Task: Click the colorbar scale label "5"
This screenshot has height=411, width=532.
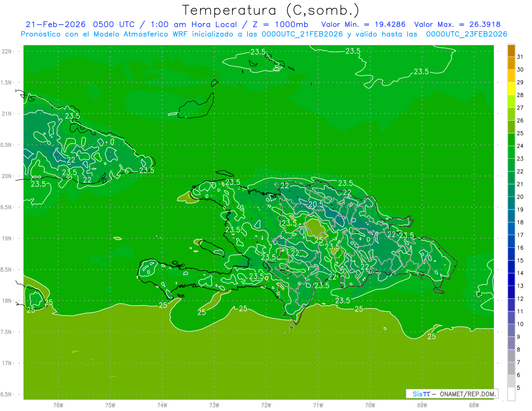Action: (x=519, y=388)
